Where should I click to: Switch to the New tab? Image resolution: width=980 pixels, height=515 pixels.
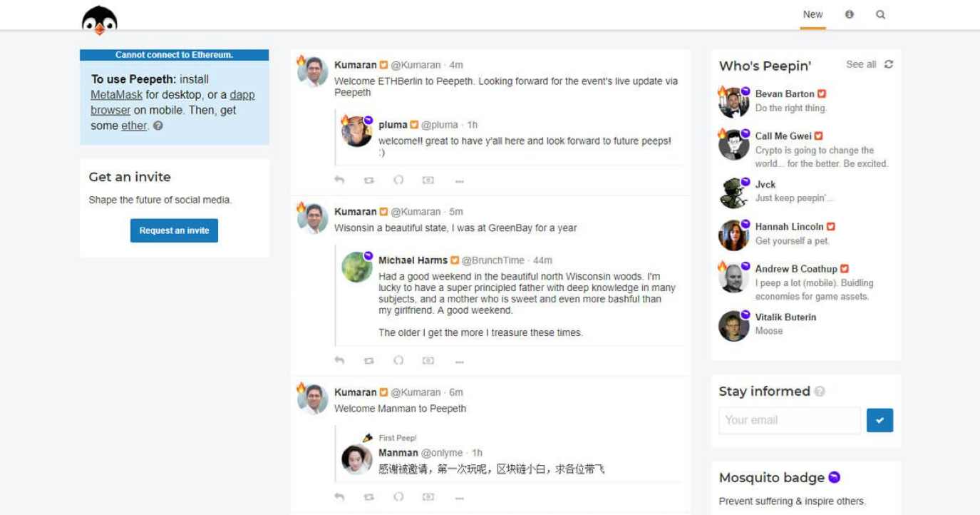pos(813,14)
